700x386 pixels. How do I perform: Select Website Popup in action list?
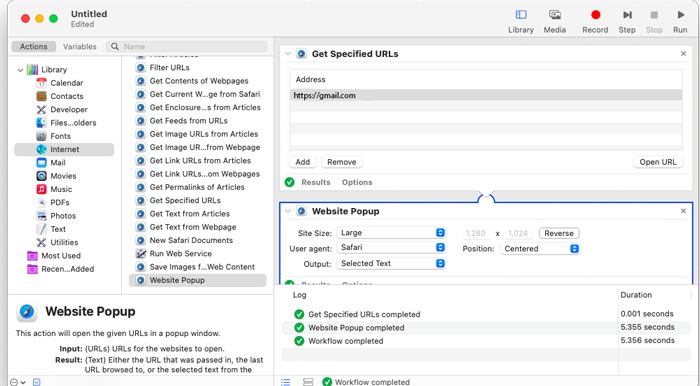tap(197, 280)
